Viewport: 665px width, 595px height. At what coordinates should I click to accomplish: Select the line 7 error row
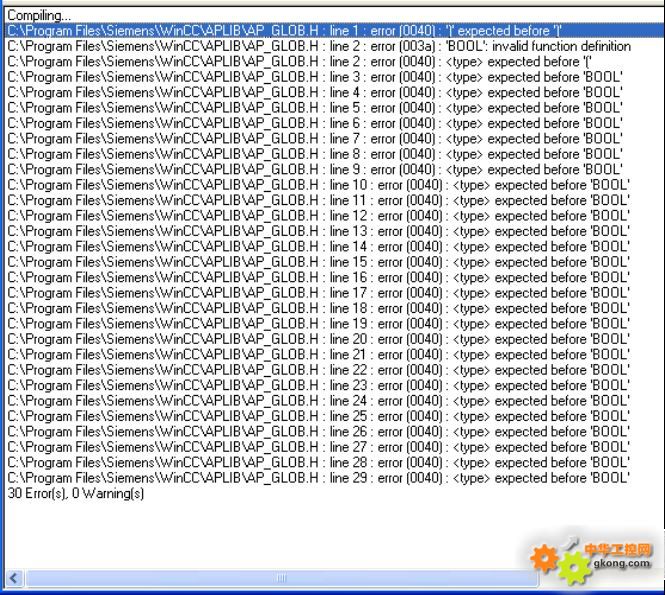315,139
